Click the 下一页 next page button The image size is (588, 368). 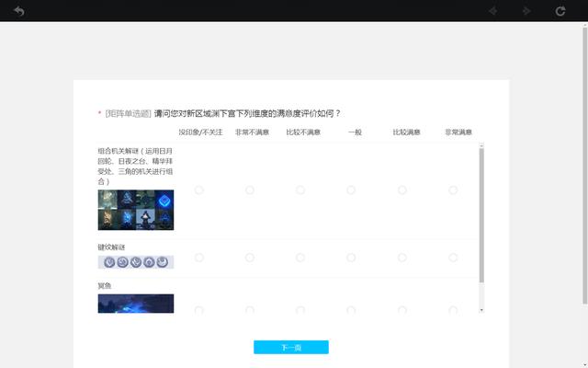291,348
